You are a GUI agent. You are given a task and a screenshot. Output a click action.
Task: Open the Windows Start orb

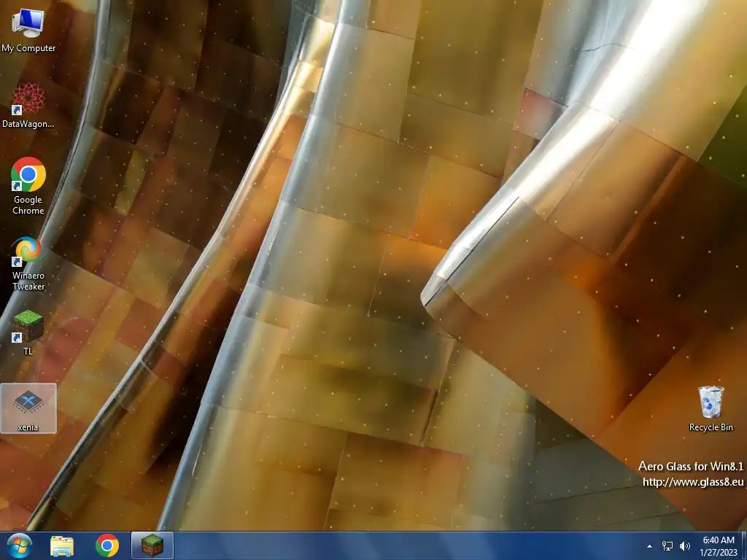click(20, 545)
